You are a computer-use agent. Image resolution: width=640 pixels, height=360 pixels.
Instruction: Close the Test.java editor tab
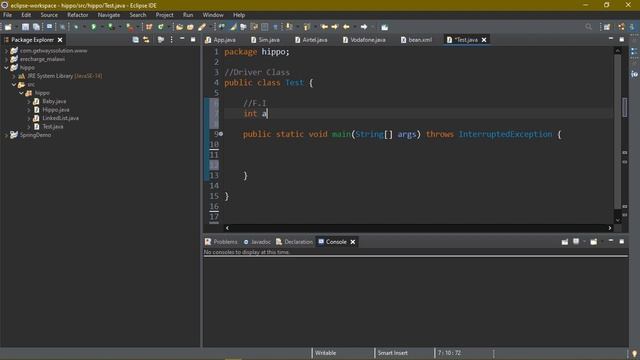tap(484, 40)
